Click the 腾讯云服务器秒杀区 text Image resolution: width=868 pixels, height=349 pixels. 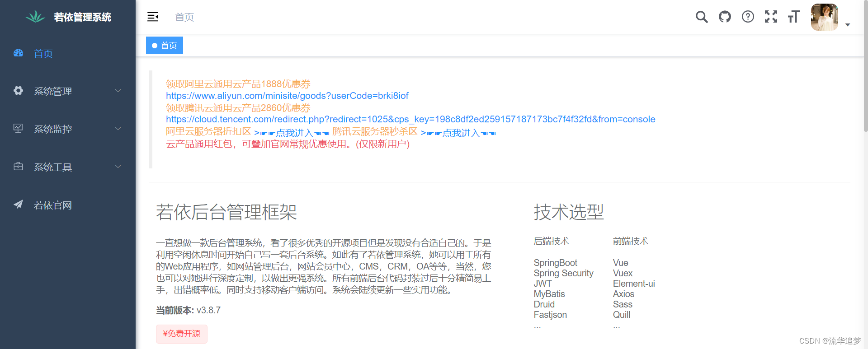tap(375, 131)
